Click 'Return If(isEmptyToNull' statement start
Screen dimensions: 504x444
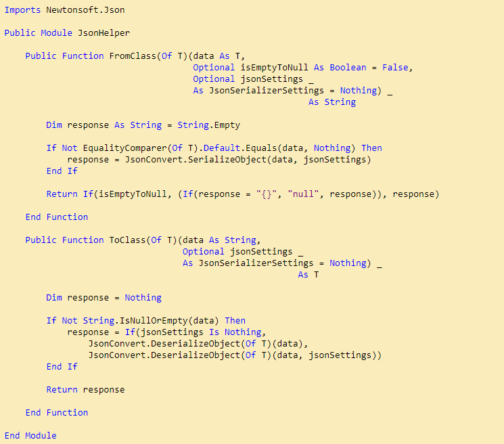[x=106, y=194]
